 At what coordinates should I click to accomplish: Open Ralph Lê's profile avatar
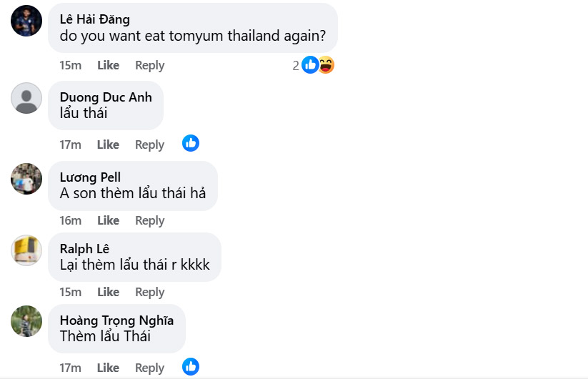tap(26, 250)
